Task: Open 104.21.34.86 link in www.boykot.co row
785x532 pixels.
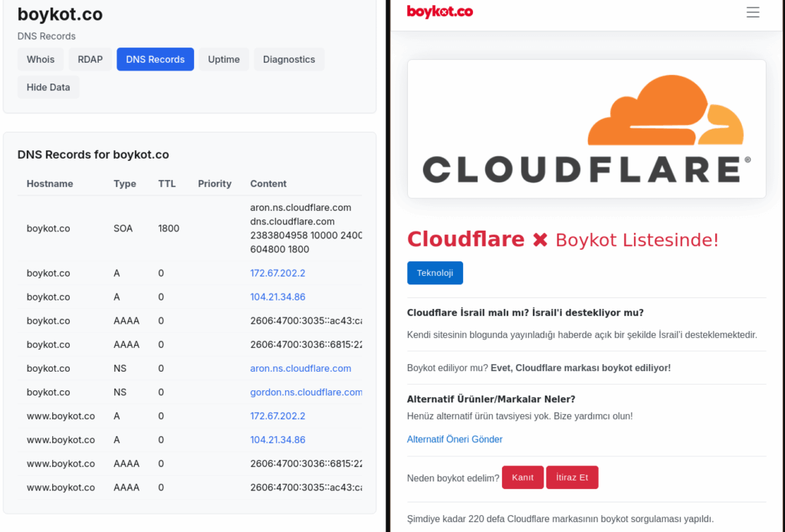Action: pyautogui.click(x=278, y=440)
